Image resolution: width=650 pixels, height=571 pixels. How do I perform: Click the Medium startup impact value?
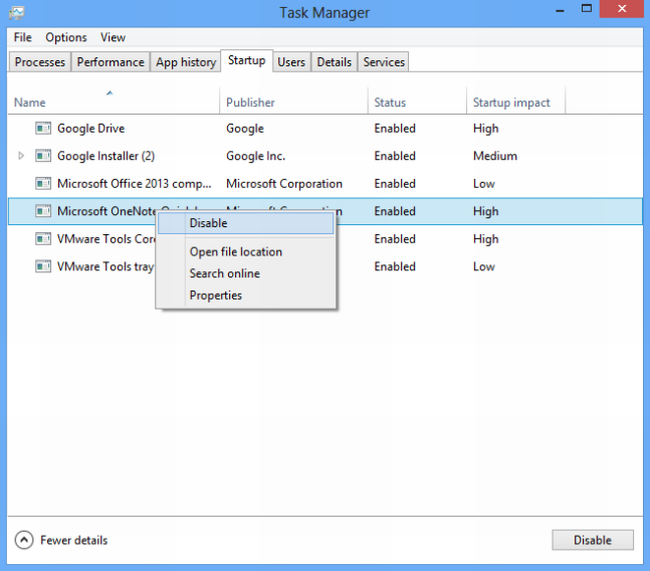tap(495, 156)
